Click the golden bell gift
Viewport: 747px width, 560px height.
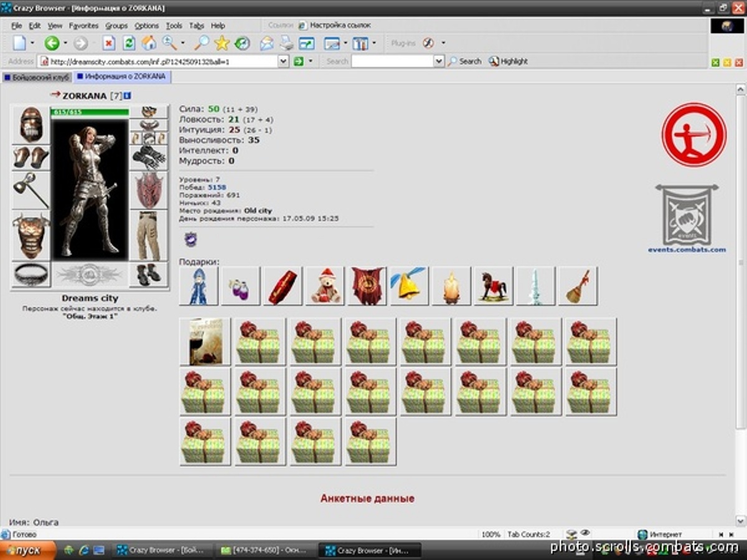click(x=410, y=286)
